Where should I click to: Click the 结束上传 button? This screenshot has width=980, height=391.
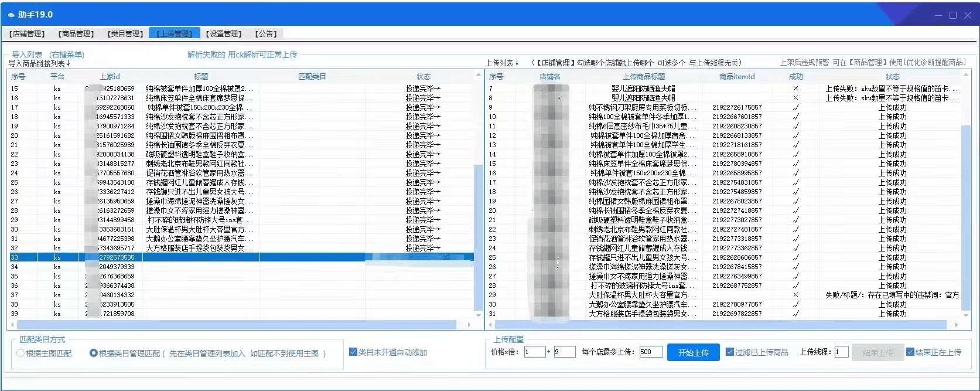pos(877,352)
